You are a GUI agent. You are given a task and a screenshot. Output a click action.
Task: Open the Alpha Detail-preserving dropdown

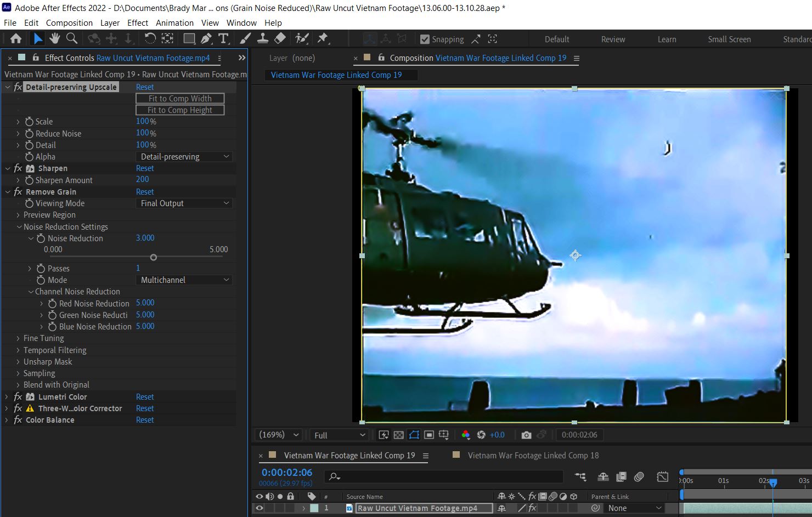(x=184, y=157)
